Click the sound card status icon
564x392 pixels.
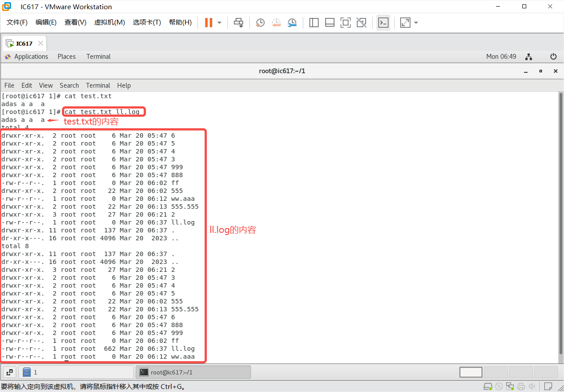point(531,387)
